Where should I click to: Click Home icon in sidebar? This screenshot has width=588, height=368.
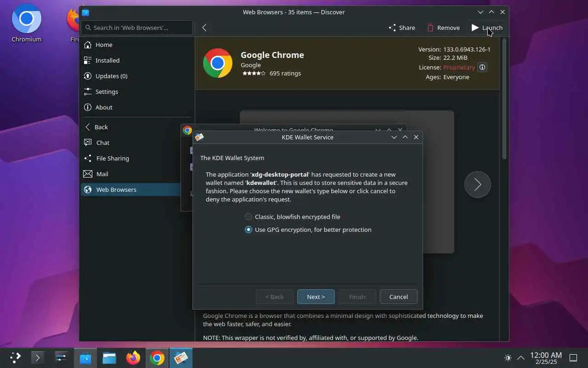click(x=88, y=45)
